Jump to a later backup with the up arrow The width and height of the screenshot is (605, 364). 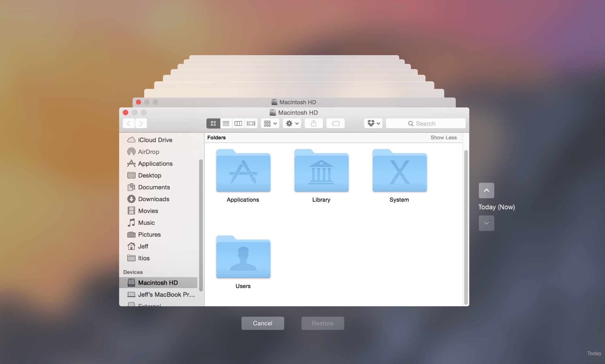pos(486,190)
